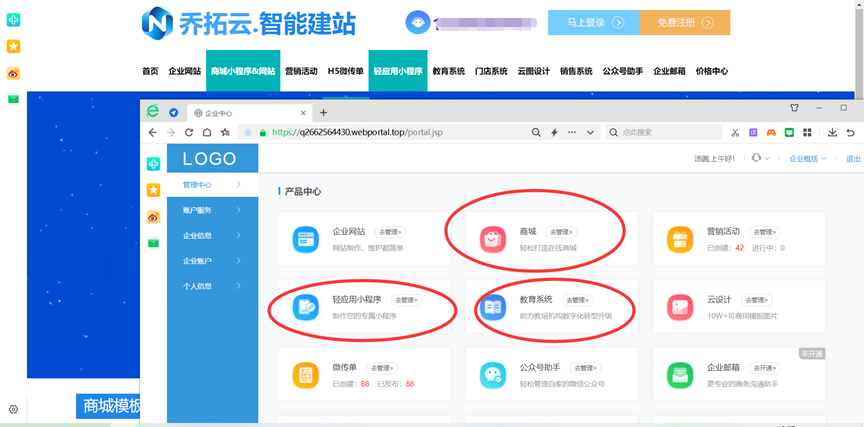Image resolution: width=864 pixels, height=427 pixels.
Task: Click 去管理 next to 轻应用小程序
Action: (407, 300)
